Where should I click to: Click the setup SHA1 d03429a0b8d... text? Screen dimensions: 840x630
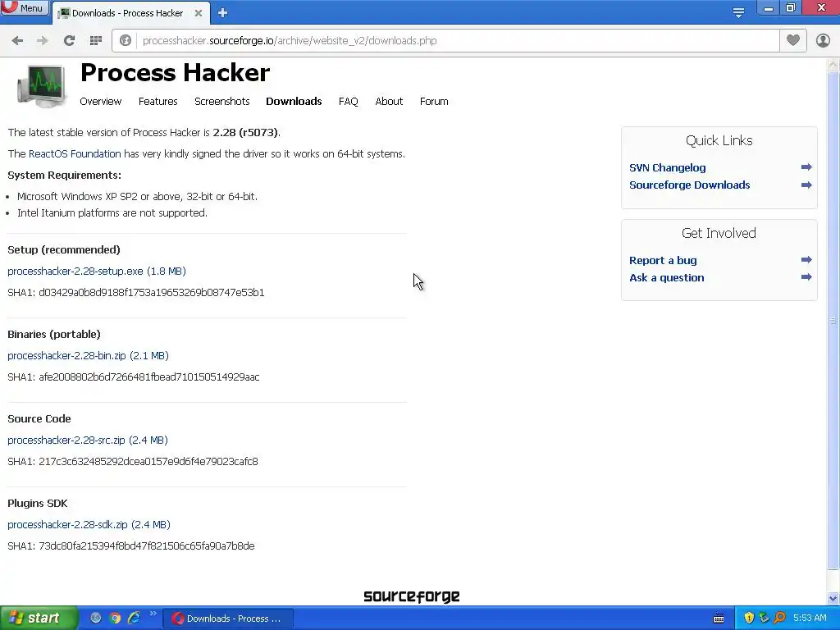click(136, 293)
